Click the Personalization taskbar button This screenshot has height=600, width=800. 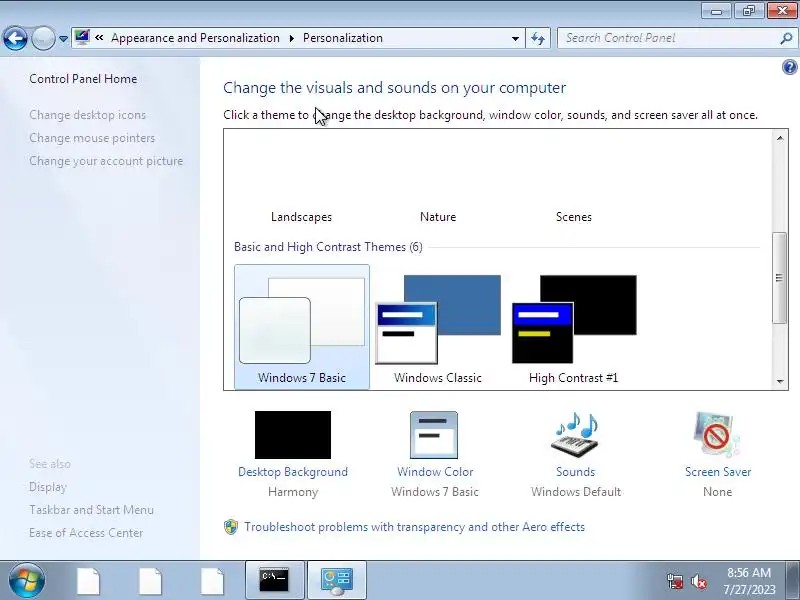pos(337,581)
